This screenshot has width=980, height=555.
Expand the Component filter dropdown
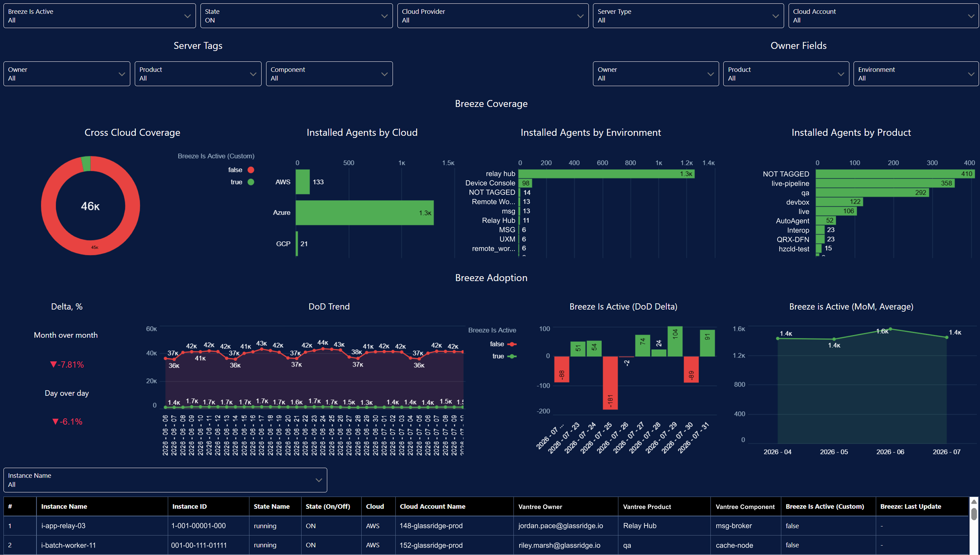(329, 74)
